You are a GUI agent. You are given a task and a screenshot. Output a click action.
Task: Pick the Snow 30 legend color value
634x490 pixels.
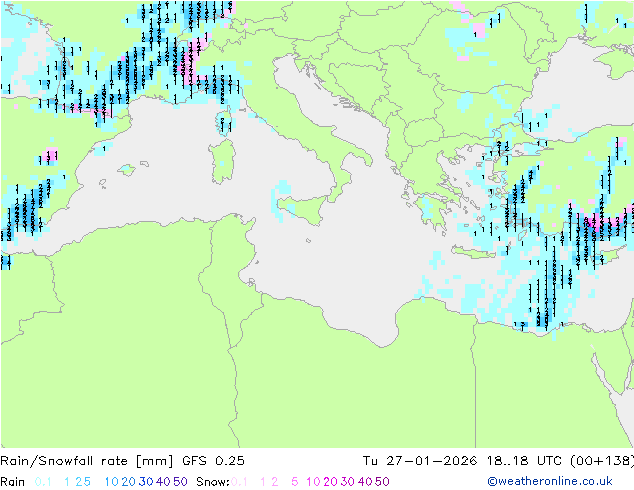pyautogui.click(x=348, y=482)
